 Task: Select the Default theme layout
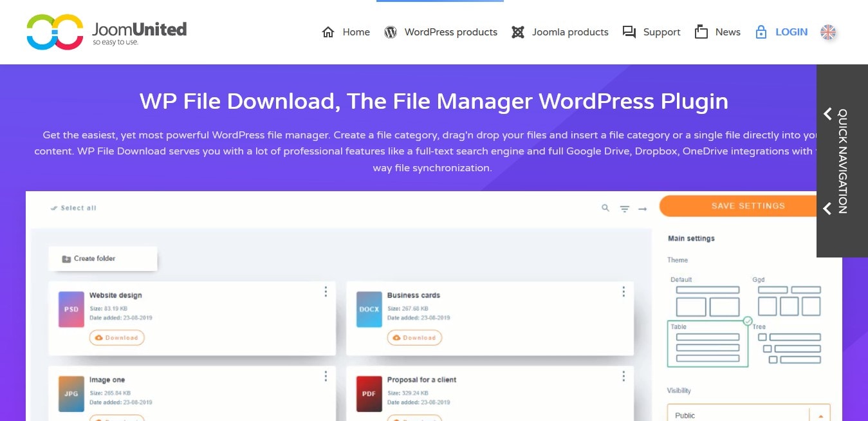[x=708, y=297]
